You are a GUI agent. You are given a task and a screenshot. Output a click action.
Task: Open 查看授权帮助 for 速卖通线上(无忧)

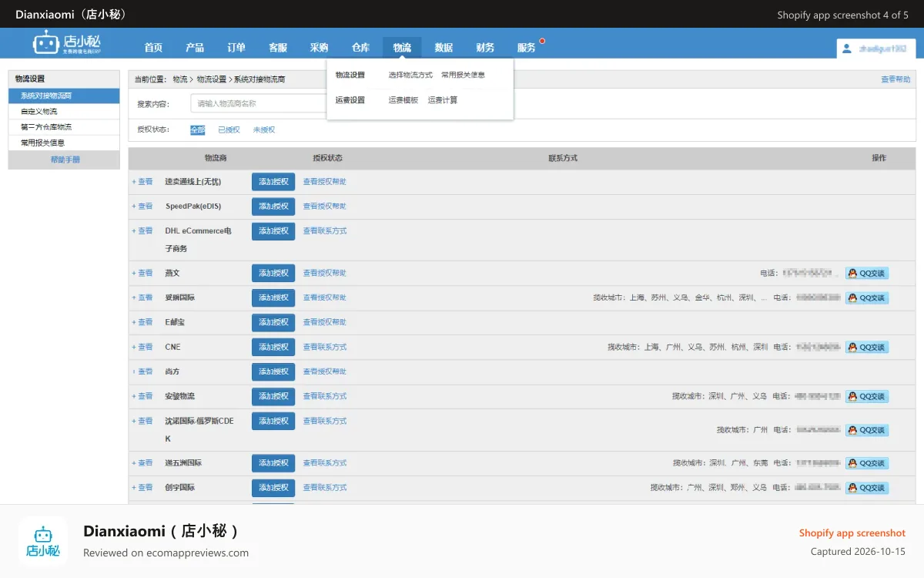point(324,182)
